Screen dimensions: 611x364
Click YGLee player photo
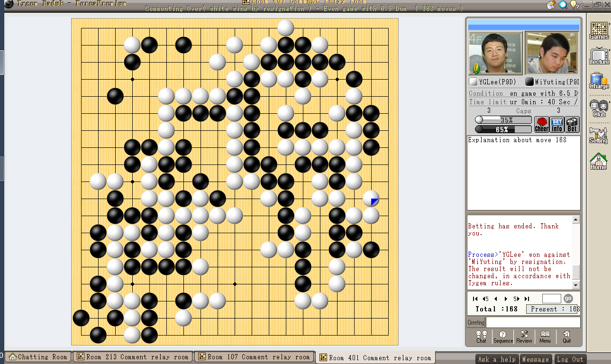tap(495, 53)
